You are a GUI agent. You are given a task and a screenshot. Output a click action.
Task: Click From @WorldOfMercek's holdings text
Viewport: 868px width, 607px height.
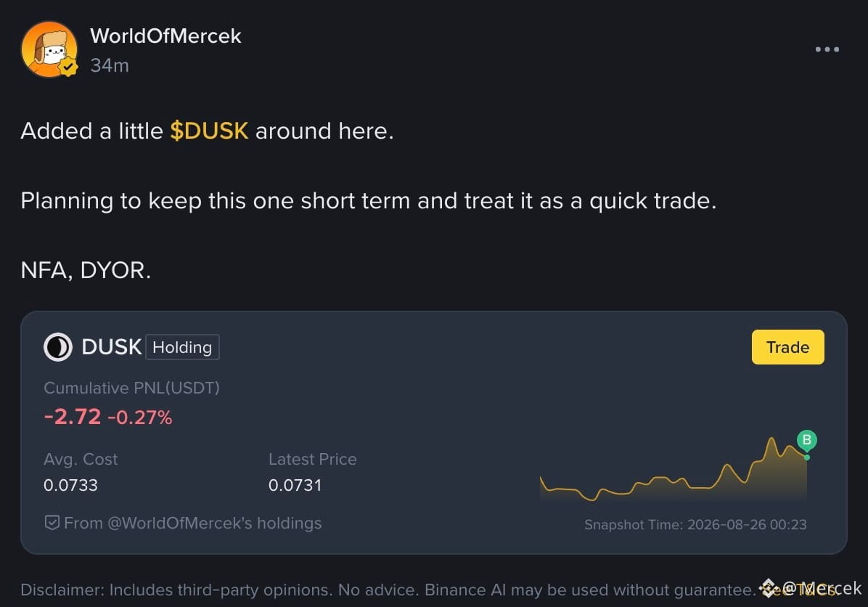[192, 523]
